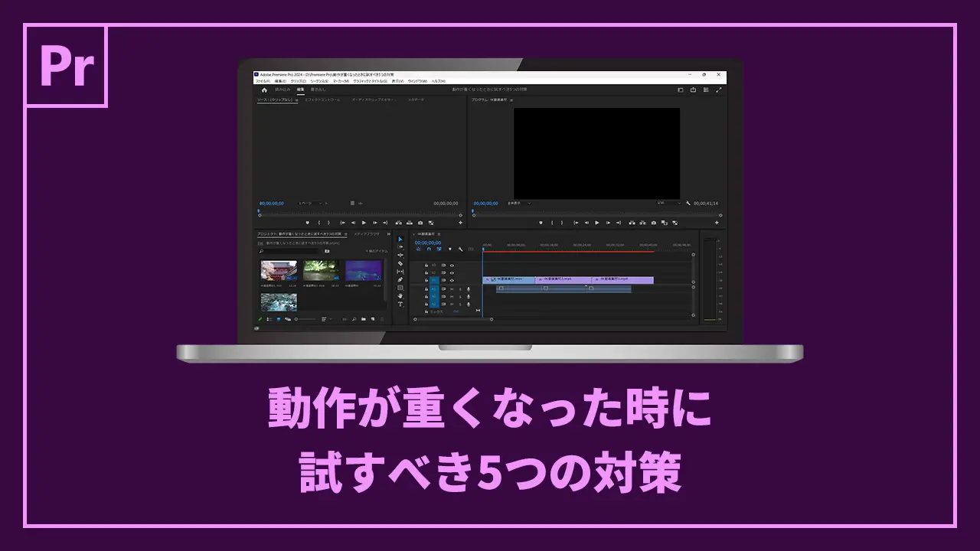Image resolution: width=980 pixels, height=551 pixels.
Task: Select the first blue clip on V1
Action: (x=509, y=280)
